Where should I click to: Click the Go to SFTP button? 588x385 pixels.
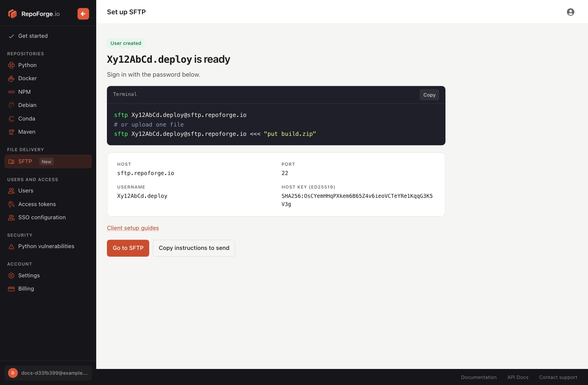point(128,248)
